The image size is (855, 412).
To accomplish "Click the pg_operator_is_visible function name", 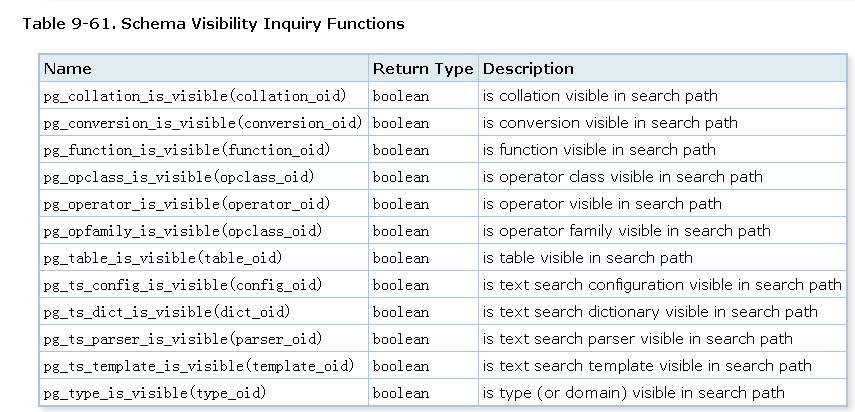I will [x=187, y=204].
